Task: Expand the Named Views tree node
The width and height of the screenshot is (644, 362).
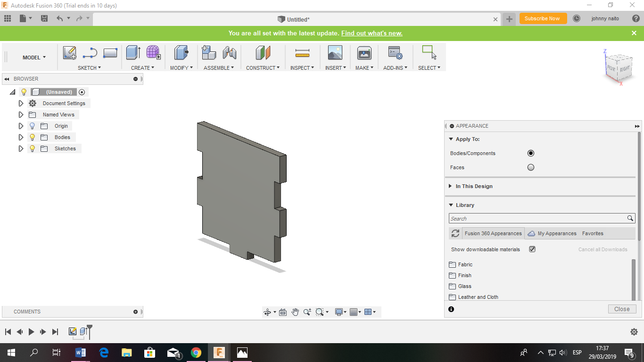Action: 21,115
